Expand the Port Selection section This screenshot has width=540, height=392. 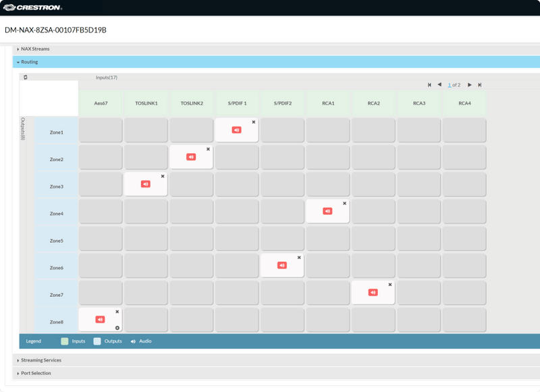36,373
